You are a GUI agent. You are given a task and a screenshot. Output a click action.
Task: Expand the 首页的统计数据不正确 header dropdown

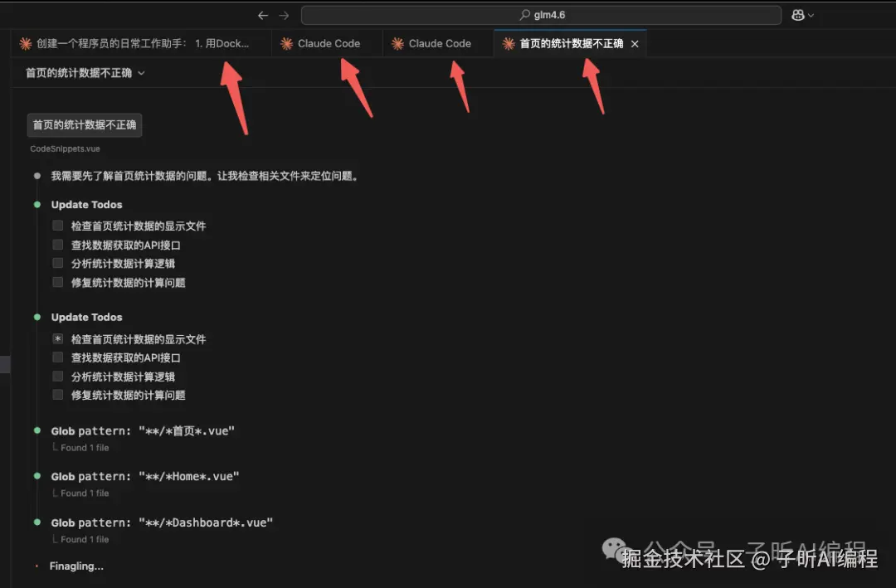coord(139,73)
